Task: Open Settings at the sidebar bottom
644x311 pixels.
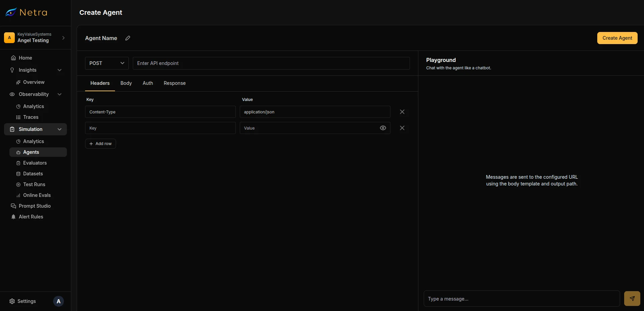Action: pyautogui.click(x=23, y=301)
